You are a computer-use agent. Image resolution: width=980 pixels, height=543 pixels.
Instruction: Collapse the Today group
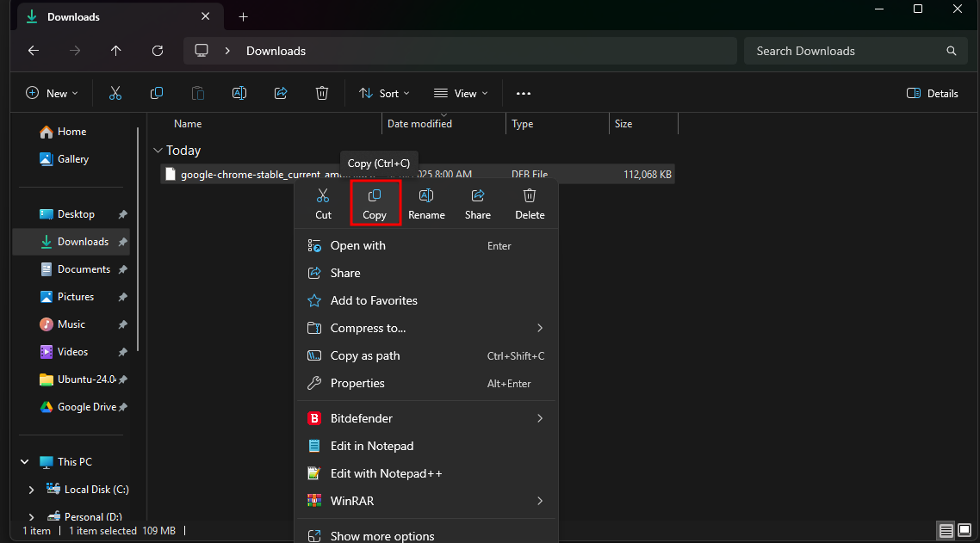pos(158,151)
